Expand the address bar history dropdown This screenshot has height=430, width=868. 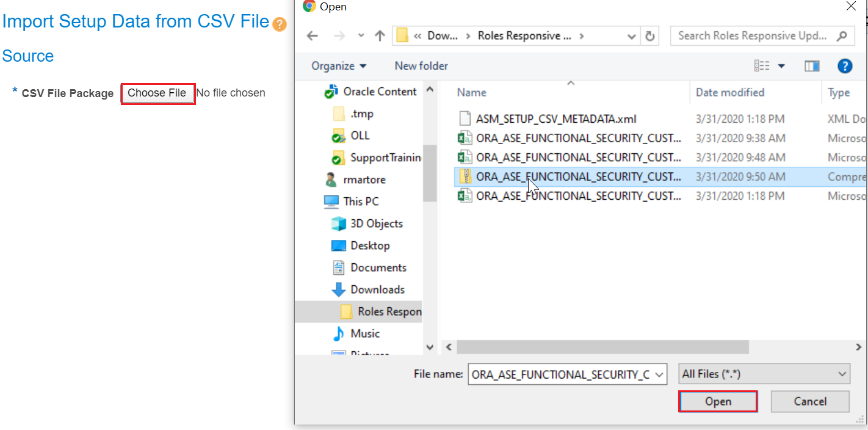[631, 35]
